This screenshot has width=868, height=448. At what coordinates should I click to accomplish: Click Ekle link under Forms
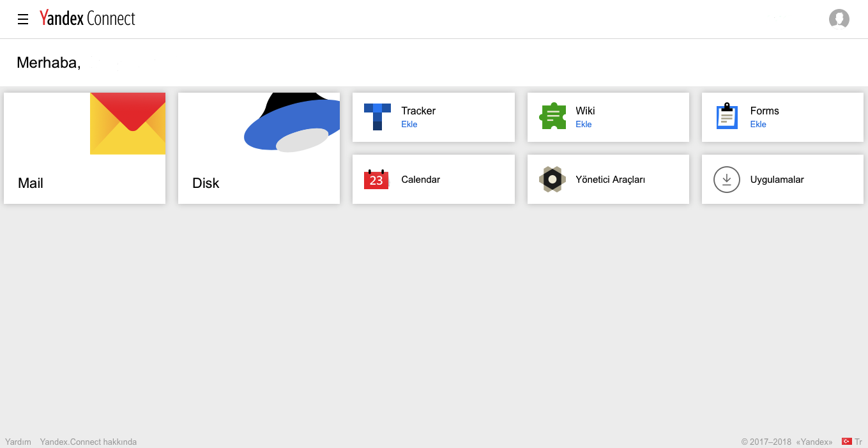(x=758, y=125)
